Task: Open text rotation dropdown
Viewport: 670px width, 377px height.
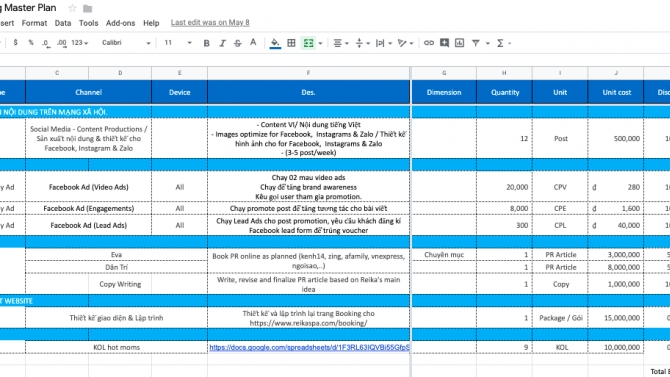Action: [405, 43]
